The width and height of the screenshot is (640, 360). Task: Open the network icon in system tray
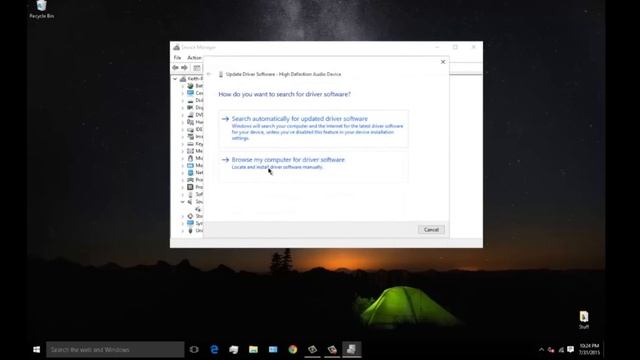tap(561, 350)
